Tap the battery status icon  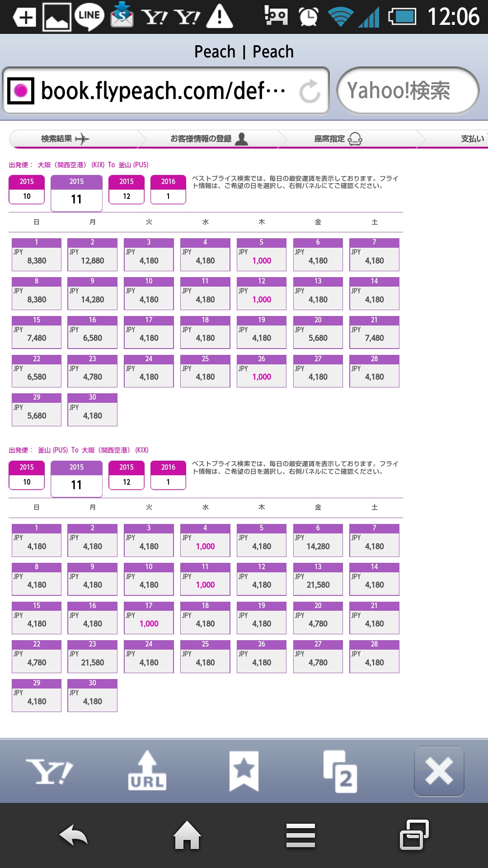(402, 17)
